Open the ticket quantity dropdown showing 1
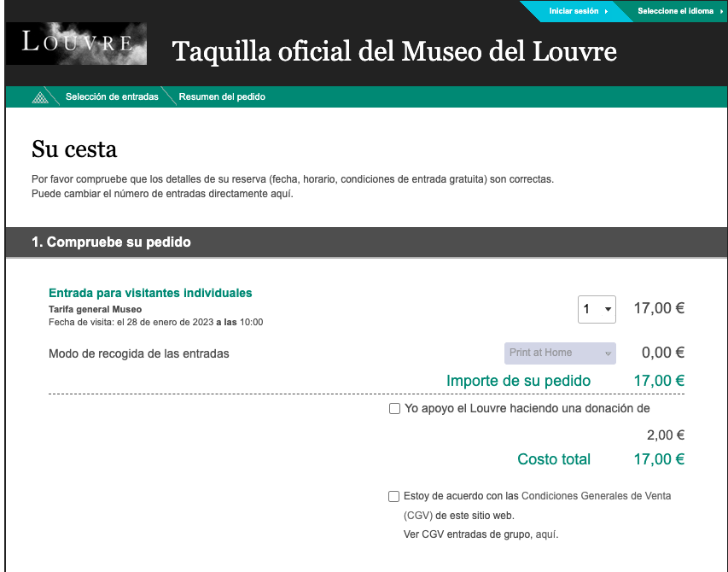Image resolution: width=728 pixels, height=572 pixels. (597, 309)
